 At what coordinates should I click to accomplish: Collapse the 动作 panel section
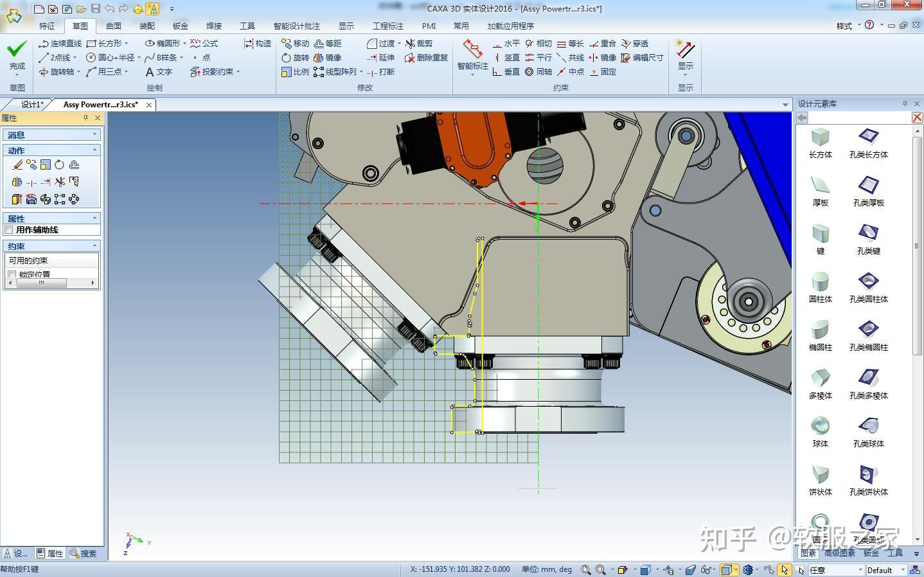pos(94,150)
